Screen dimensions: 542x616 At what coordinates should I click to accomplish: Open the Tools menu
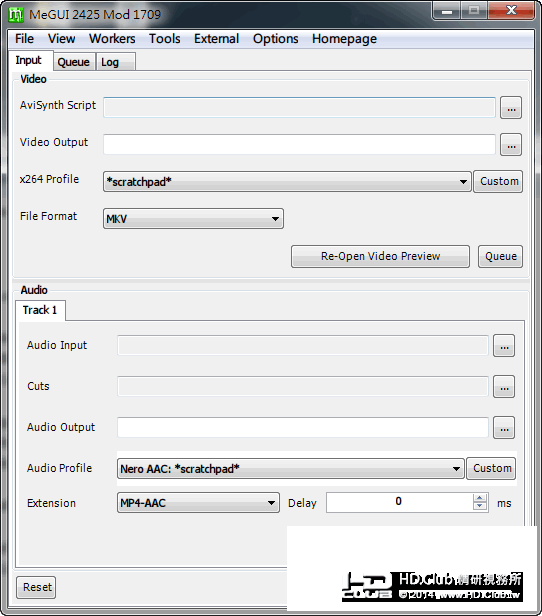(165, 38)
